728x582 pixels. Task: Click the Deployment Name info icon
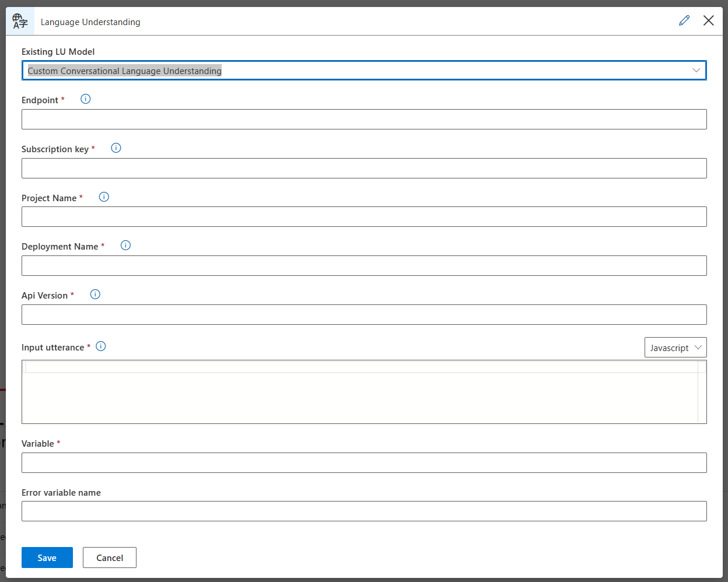click(125, 245)
